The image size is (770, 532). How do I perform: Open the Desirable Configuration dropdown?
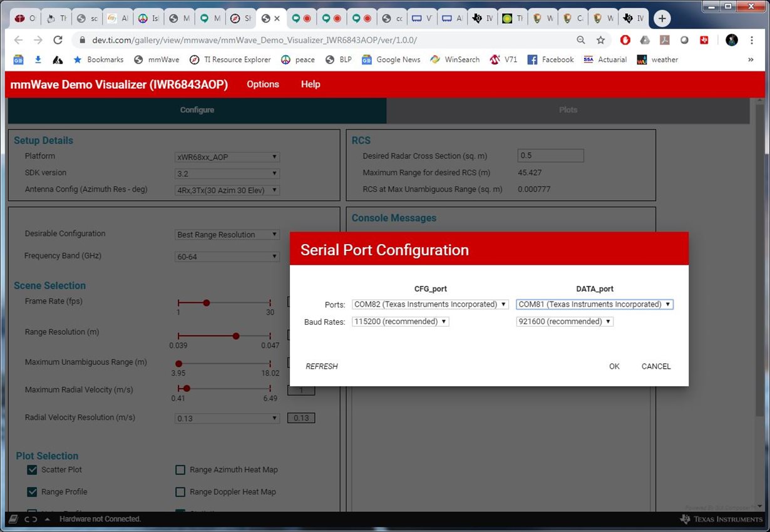click(x=227, y=235)
